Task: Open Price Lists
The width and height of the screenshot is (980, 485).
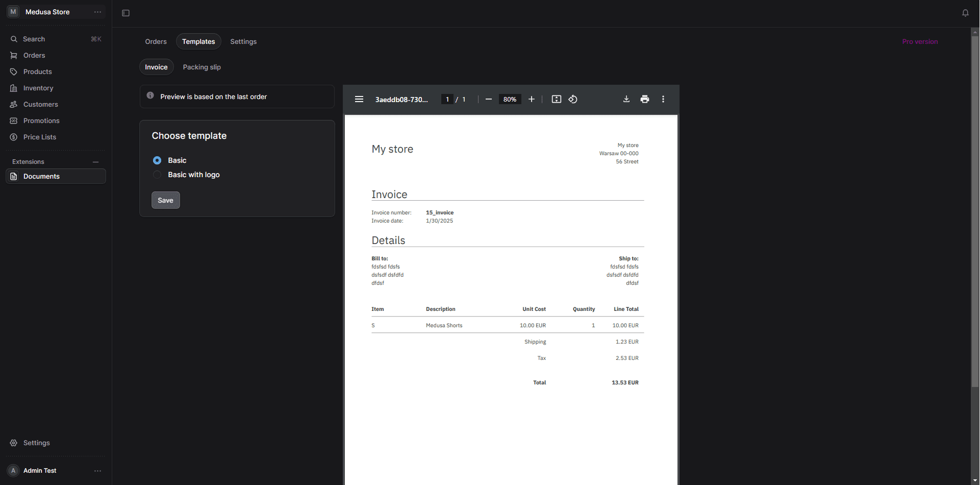Action: pyautogui.click(x=39, y=137)
